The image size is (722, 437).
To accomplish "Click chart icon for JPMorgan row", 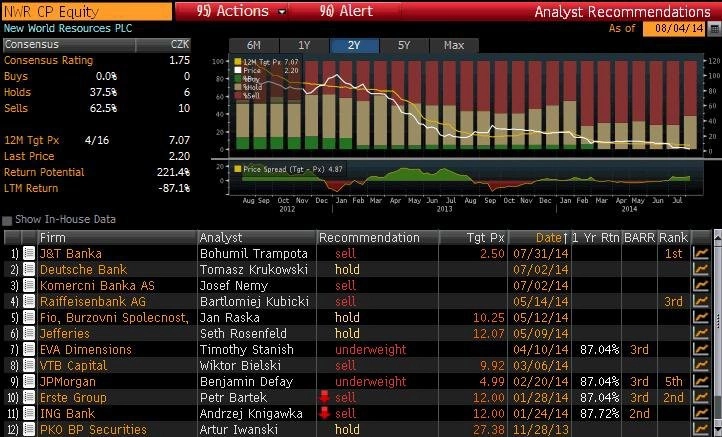I will pos(701,382).
